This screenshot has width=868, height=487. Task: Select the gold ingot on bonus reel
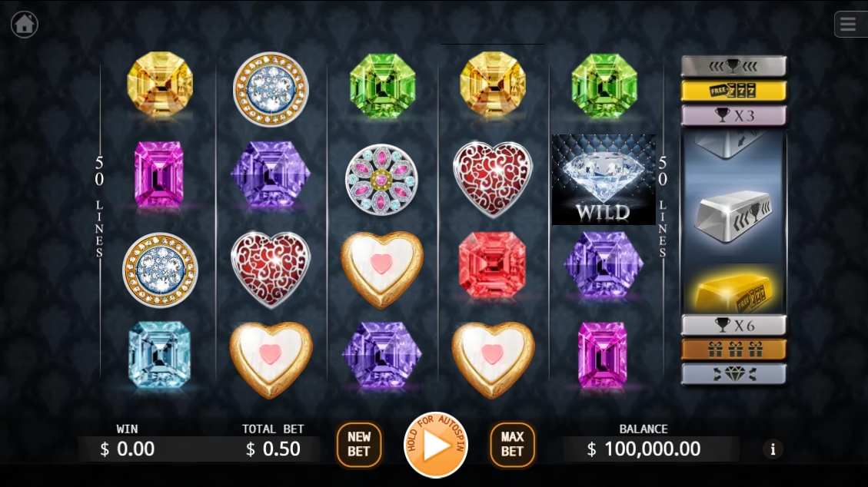pos(734,291)
